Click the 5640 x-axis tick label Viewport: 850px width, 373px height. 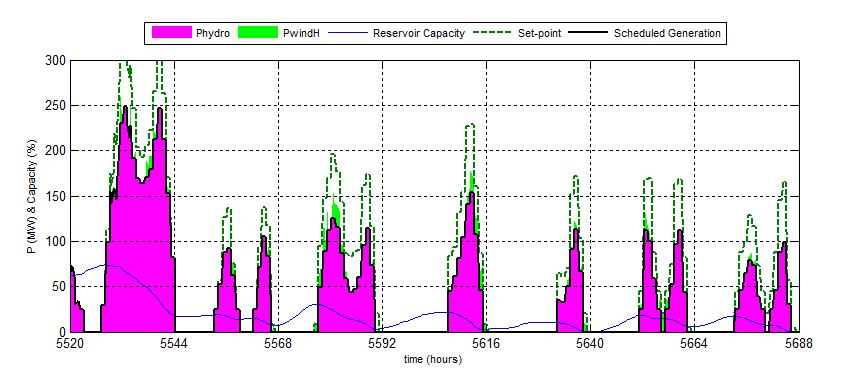[591, 343]
